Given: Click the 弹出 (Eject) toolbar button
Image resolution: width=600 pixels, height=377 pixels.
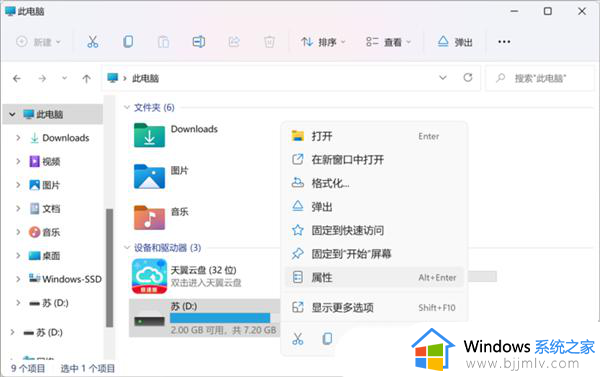Looking at the screenshot, I should 455,42.
